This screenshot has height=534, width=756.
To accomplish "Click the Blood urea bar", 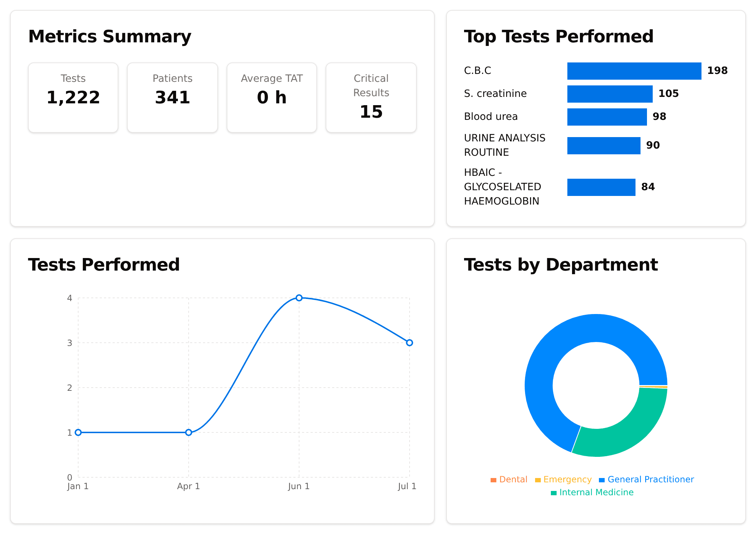I will point(607,117).
